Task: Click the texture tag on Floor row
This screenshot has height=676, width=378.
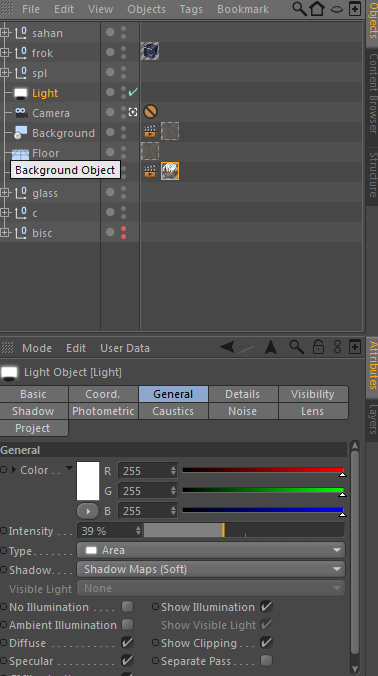Action: [150, 151]
